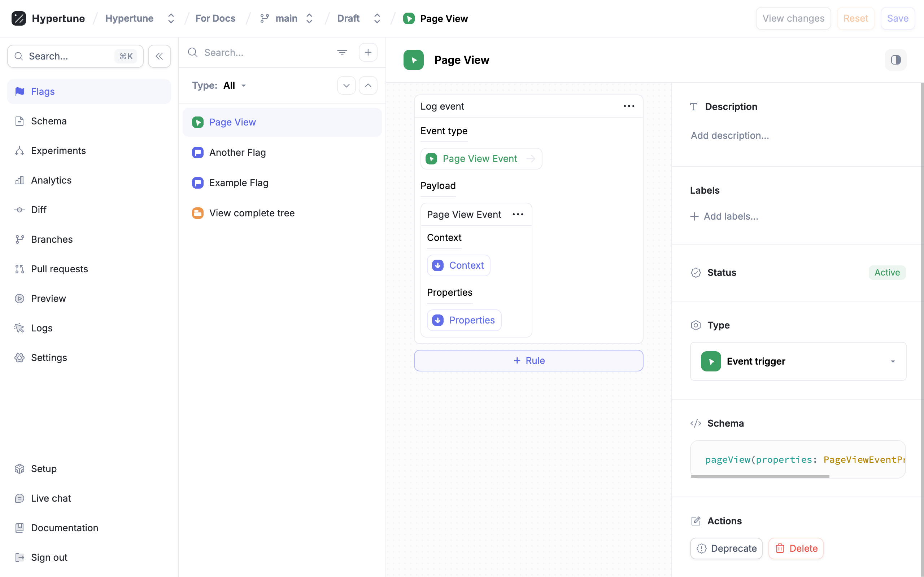This screenshot has width=924, height=577.
Task: Go to Pull requests page
Action: (x=59, y=269)
